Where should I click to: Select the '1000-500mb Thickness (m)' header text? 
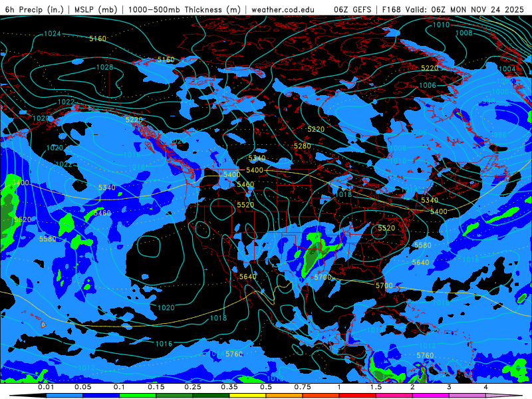pyautogui.click(x=184, y=9)
